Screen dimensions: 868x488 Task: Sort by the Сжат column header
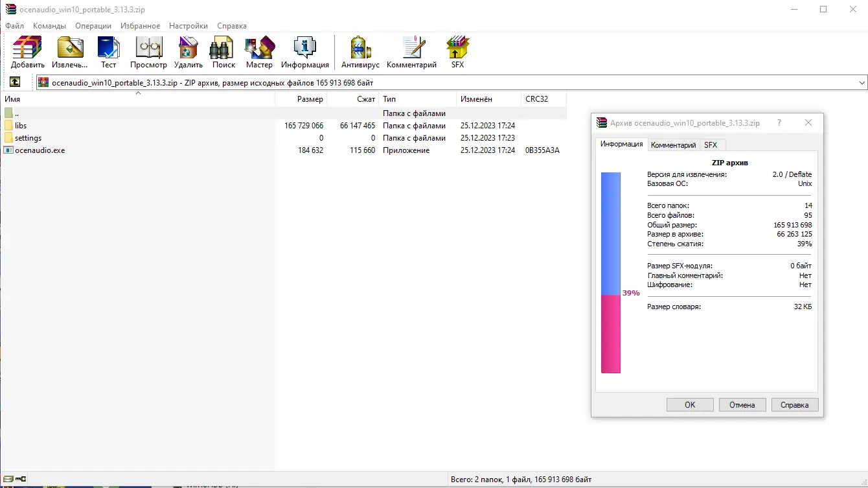353,99
